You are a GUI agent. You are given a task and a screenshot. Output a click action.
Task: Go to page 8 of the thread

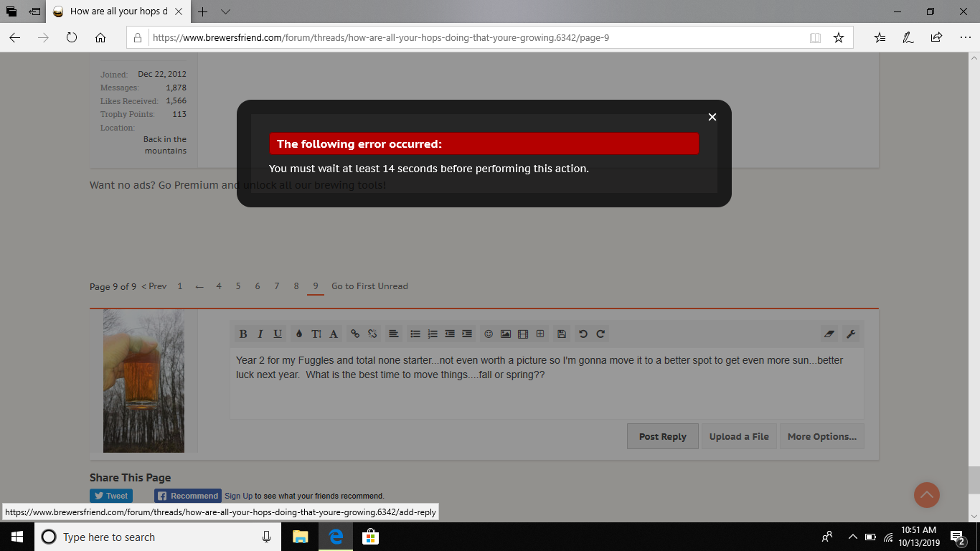click(296, 286)
